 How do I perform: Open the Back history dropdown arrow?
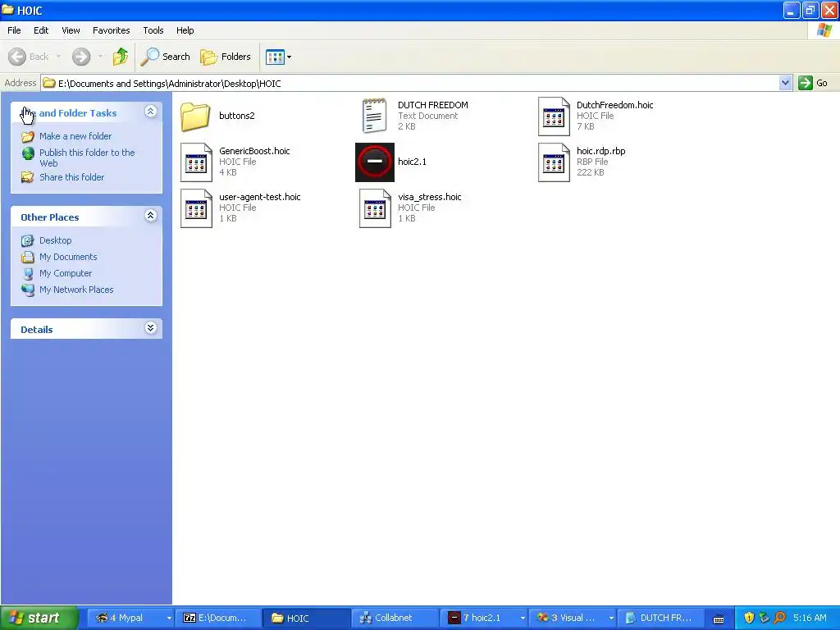58,57
